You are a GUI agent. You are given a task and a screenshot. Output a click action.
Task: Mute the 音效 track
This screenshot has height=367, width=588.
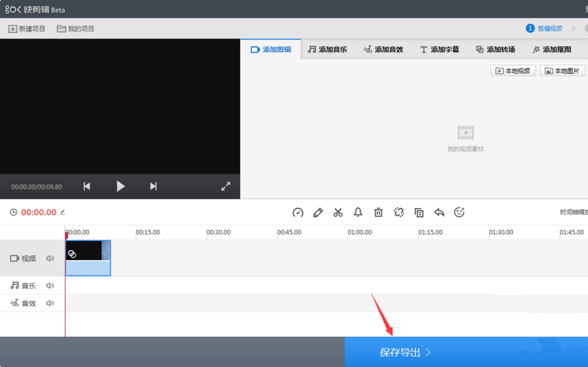coord(50,304)
